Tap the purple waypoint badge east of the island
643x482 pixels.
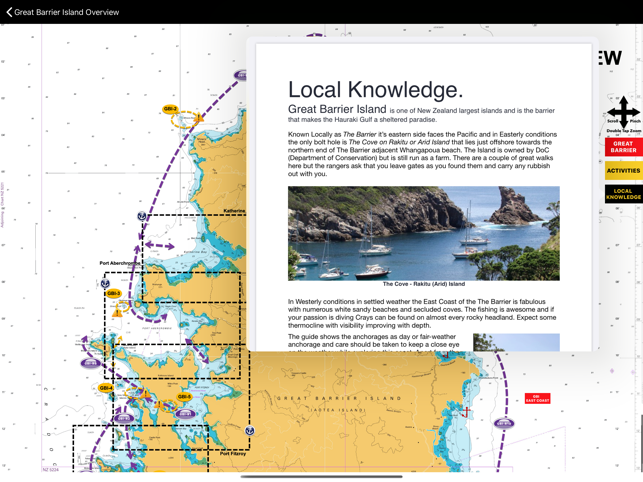[504, 424]
